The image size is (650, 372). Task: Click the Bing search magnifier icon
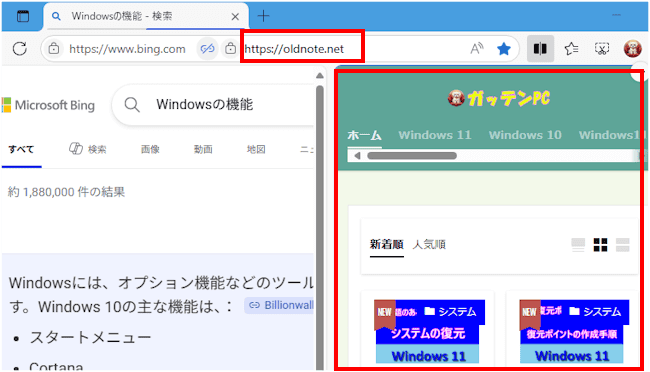pos(132,105)
